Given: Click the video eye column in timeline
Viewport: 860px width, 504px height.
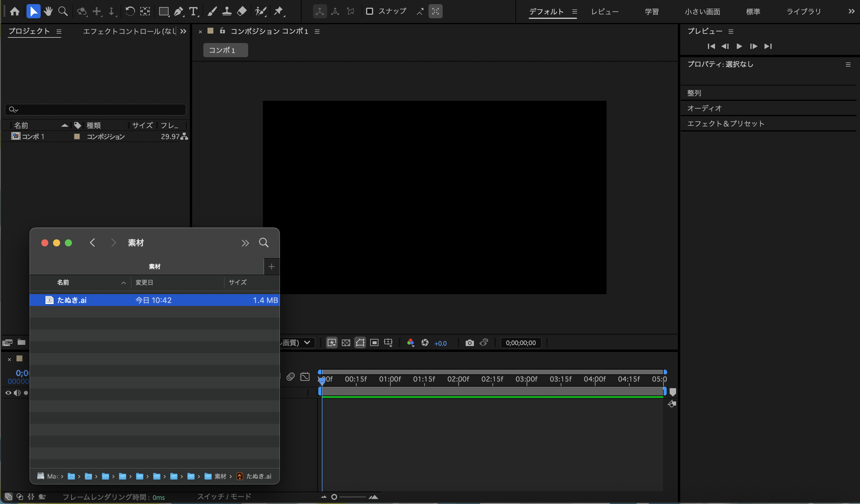Looking at the screenshot, I should [x=8, y=393].
